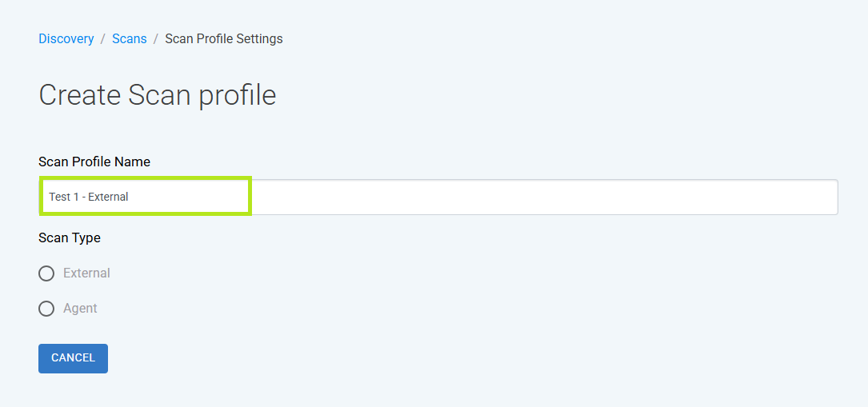Screen dimensions: 868x407
Task: Click the word Test inside the name field
Action: point(59,197)
